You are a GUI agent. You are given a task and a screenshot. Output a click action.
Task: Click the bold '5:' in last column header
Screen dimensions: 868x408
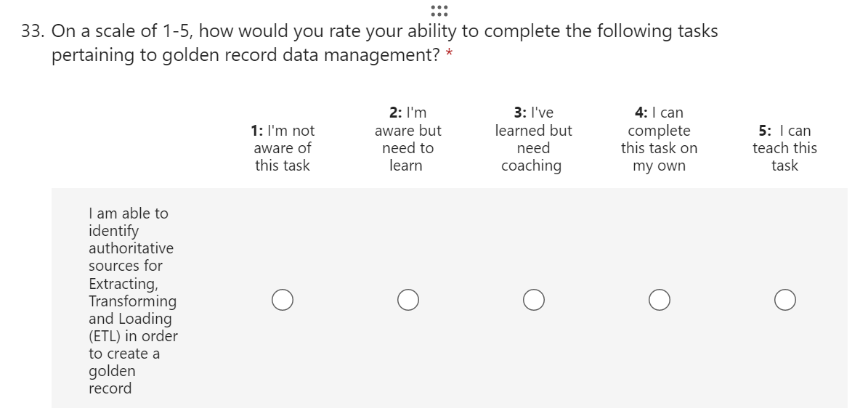(765, 131)
